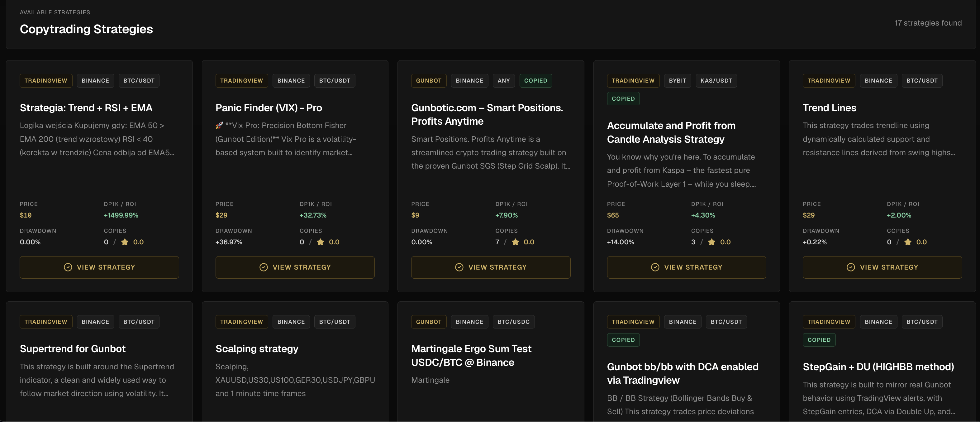Click $9 price value
Screen dimensions: 980x422
pyautogui.click(x=415, y=215)
